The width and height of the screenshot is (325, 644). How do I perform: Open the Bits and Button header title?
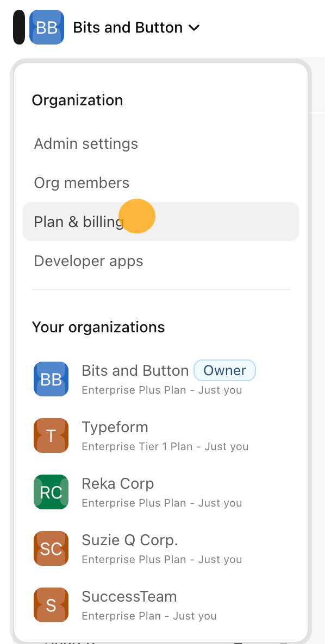(128, 28)
